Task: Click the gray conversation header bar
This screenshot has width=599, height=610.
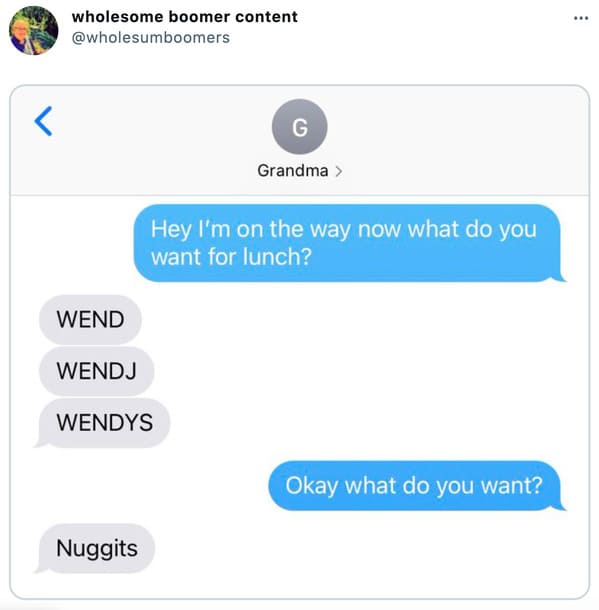Action: click(x=300, y=140)
